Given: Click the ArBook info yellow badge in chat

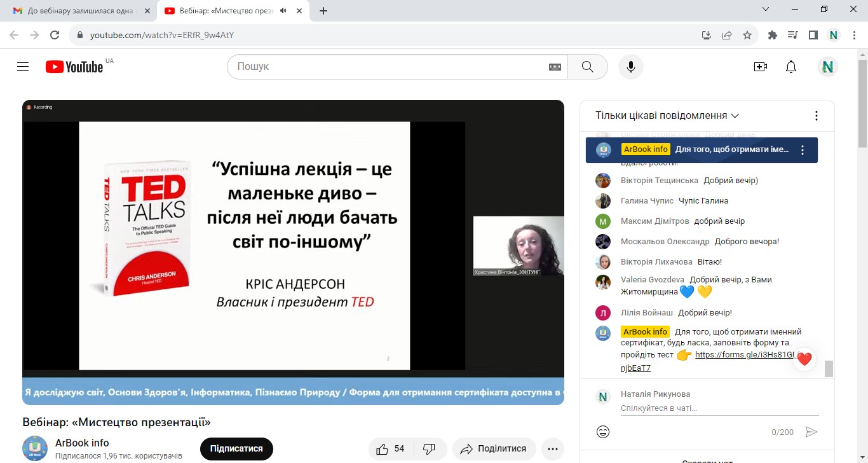Looking at the screenshot, I should coord(646,331).
